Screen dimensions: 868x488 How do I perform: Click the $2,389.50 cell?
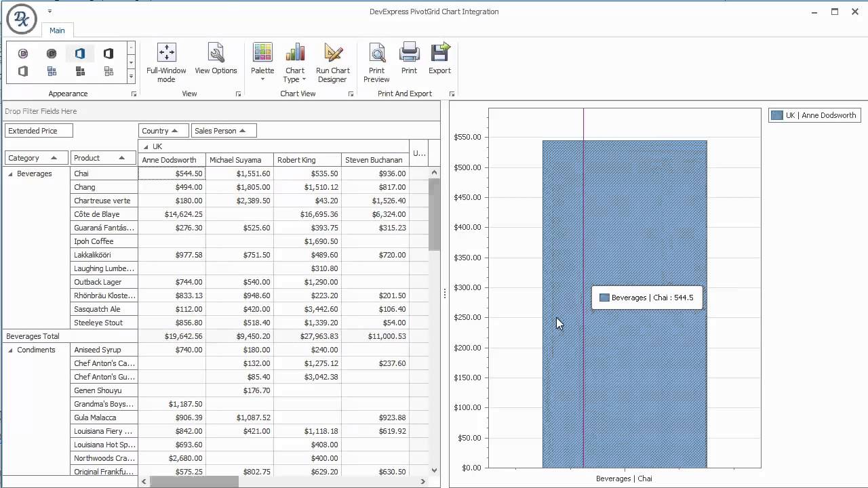(x=240, y=201)
